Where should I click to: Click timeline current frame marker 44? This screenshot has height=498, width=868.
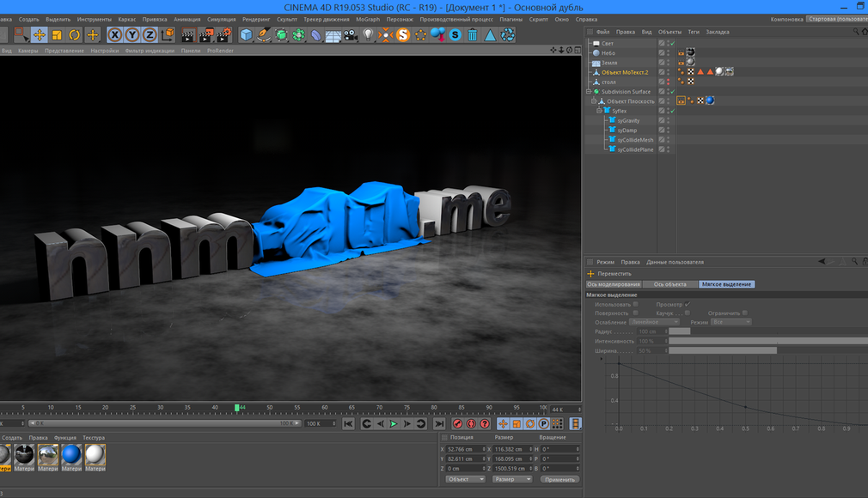tap(237, 407)
